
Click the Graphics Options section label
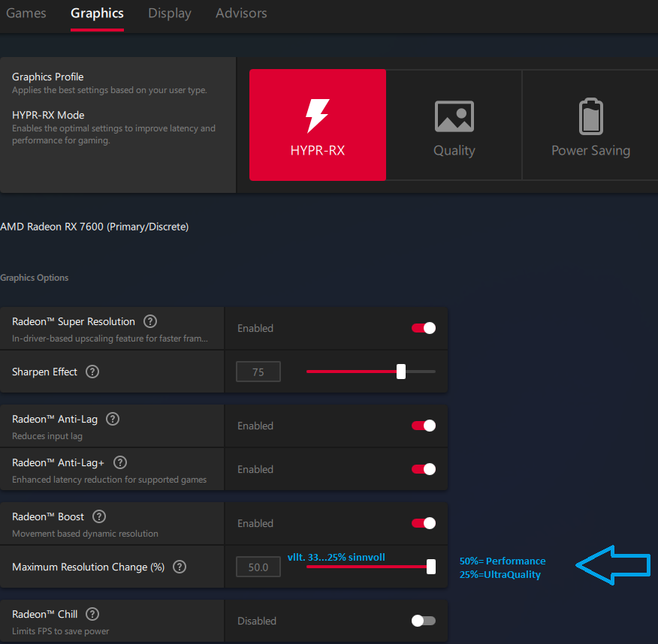[x=34, y=278]
